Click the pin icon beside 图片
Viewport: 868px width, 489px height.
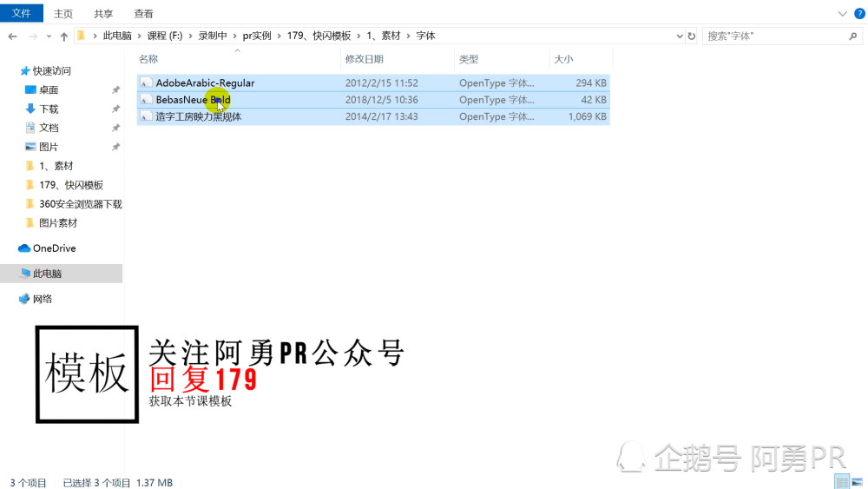115,147
